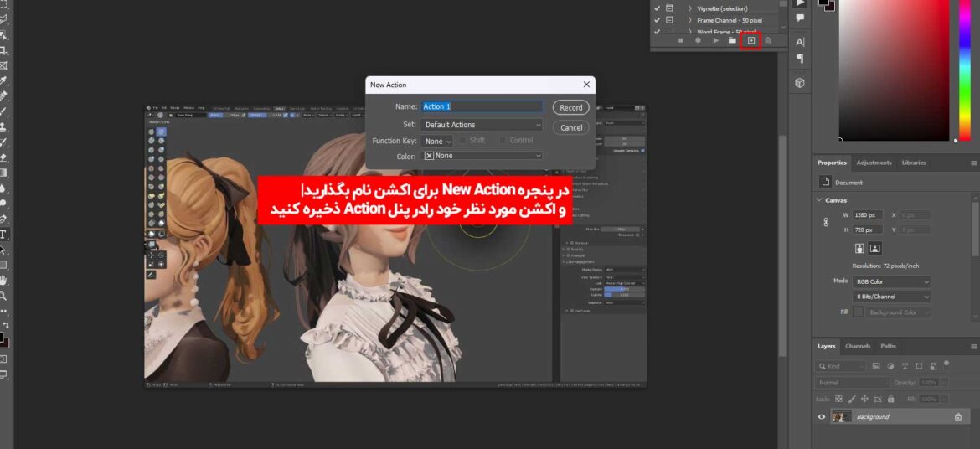Select the Layers tab

[x=826, y=347]
